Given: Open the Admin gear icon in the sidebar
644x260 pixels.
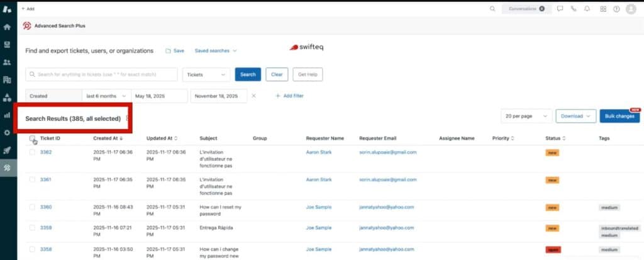Looking at the screenshot, I should click(x=6, y=132).
